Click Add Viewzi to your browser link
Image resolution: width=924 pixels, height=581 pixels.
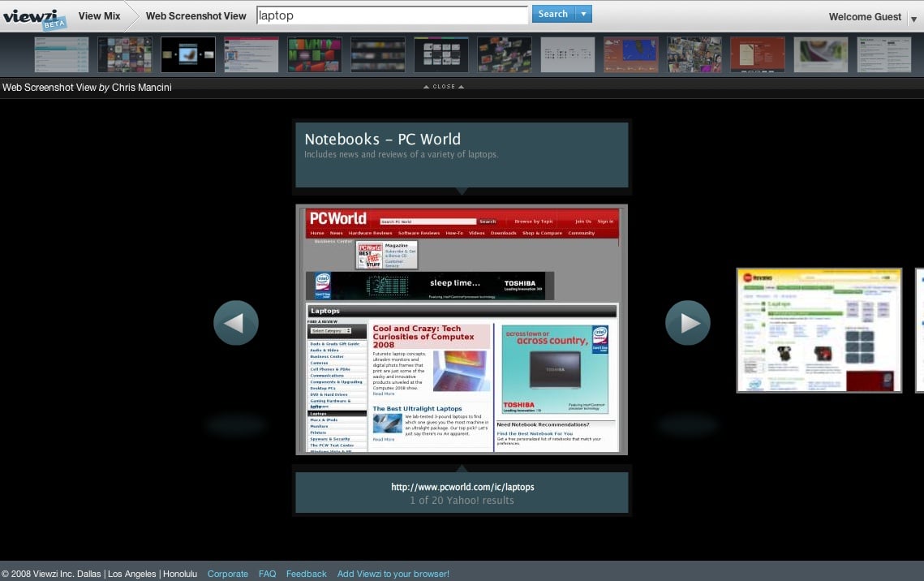tap(393, 574)
